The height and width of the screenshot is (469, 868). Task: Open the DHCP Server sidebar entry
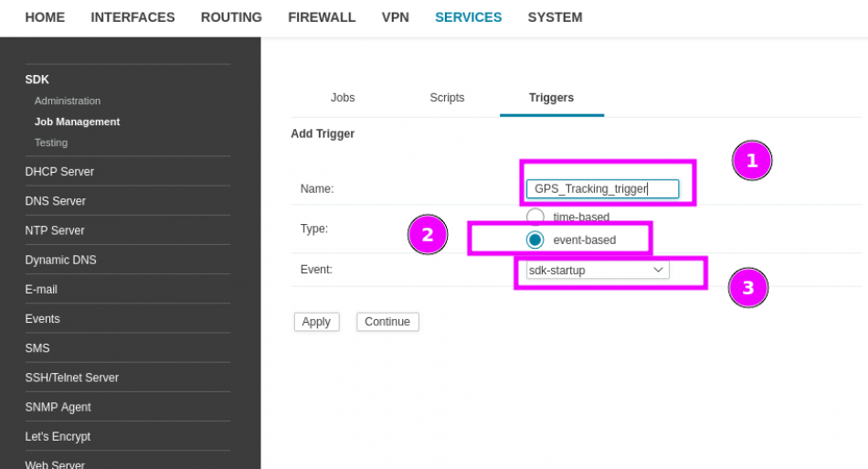click(x=59, y=172)
